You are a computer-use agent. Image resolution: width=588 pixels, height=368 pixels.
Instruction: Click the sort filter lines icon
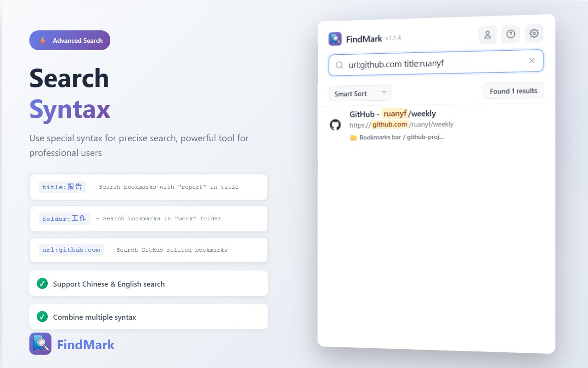[x=384, y=93]
